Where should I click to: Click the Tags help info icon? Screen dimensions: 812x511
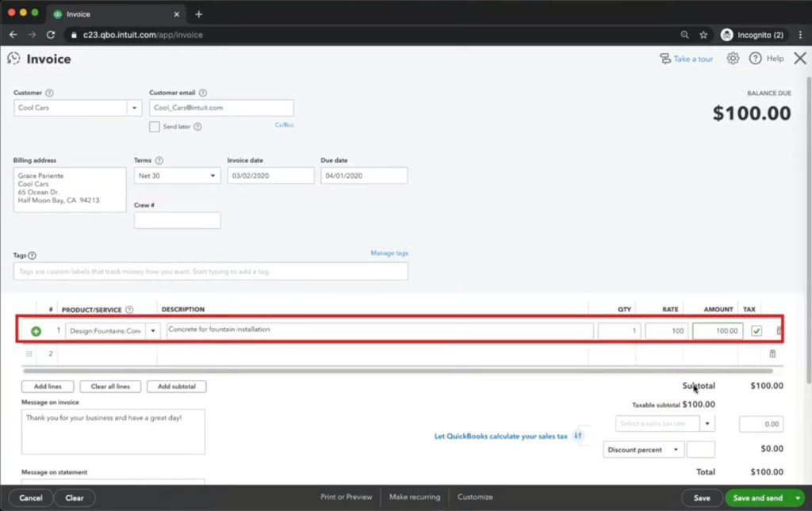point(33,256)
